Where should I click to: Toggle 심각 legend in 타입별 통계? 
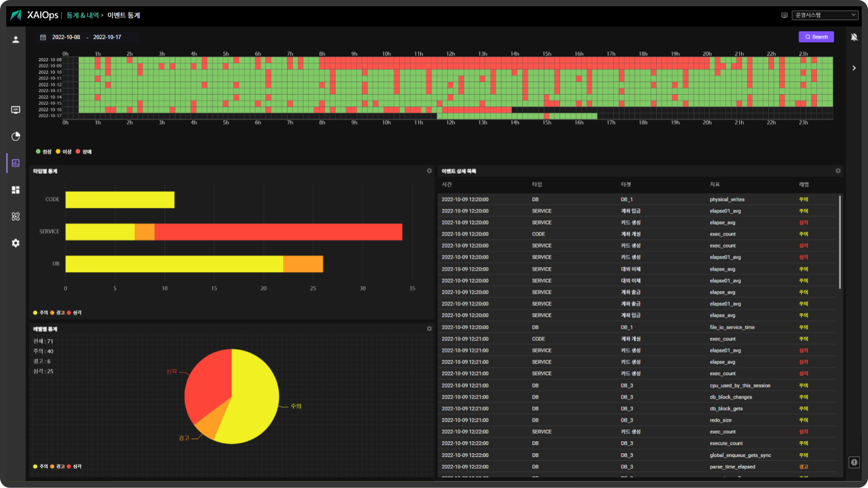pos(74,312)
